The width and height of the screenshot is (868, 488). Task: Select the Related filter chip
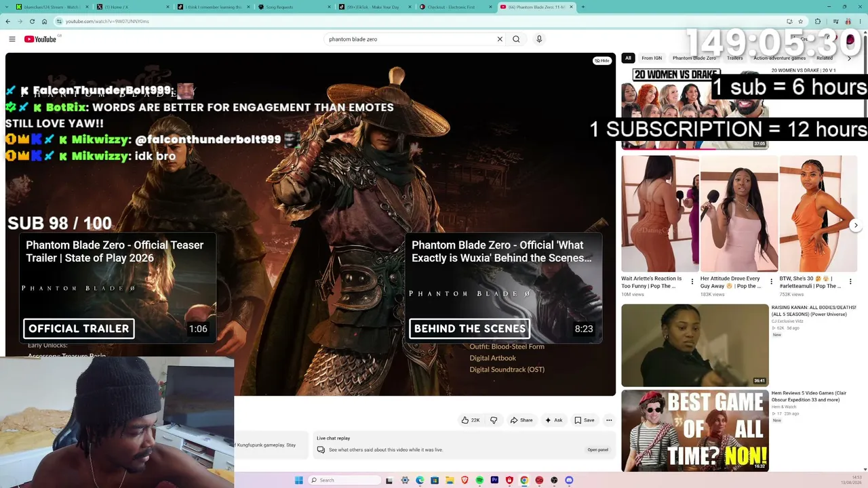[x=825, y=58]
